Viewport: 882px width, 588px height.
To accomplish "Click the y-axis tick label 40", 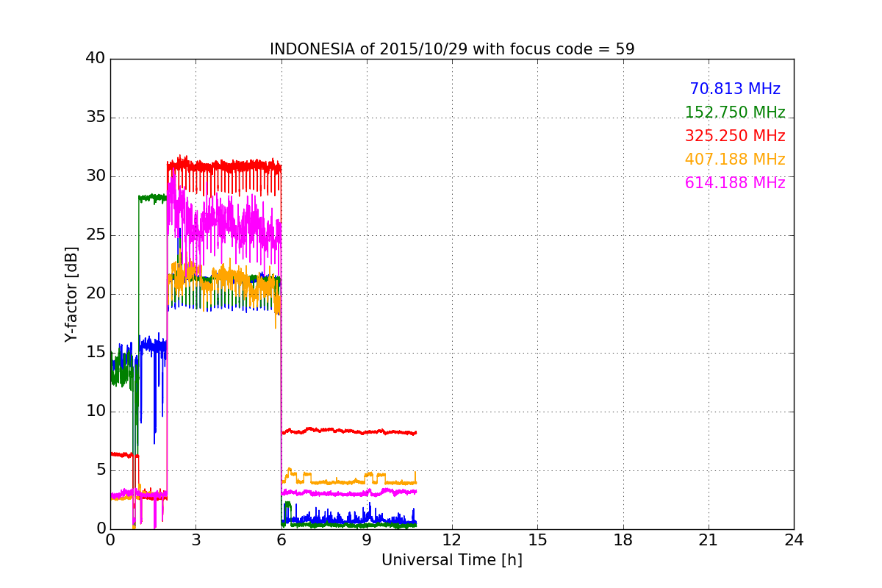I will (96, 59).
